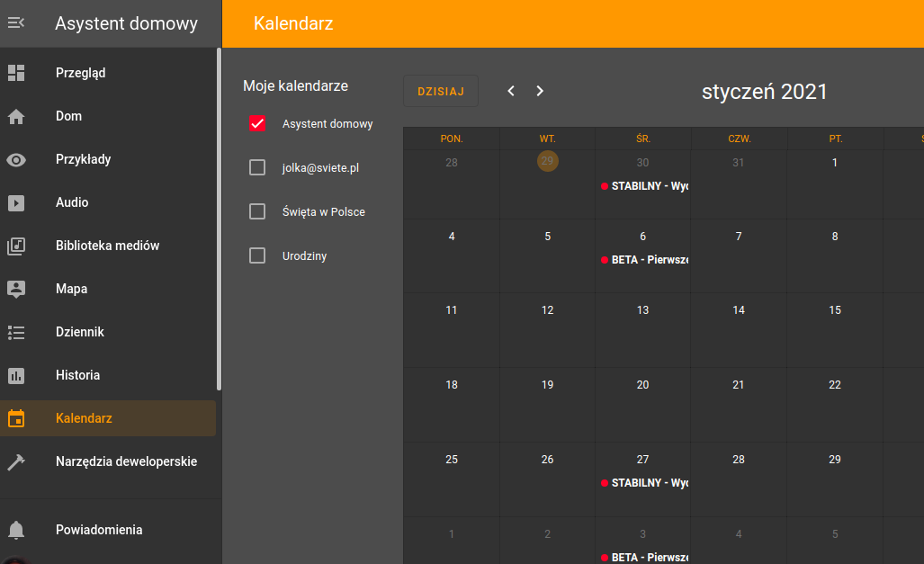
Task: Open STABILNY event on January 27
Action: [x=644, y=483]
